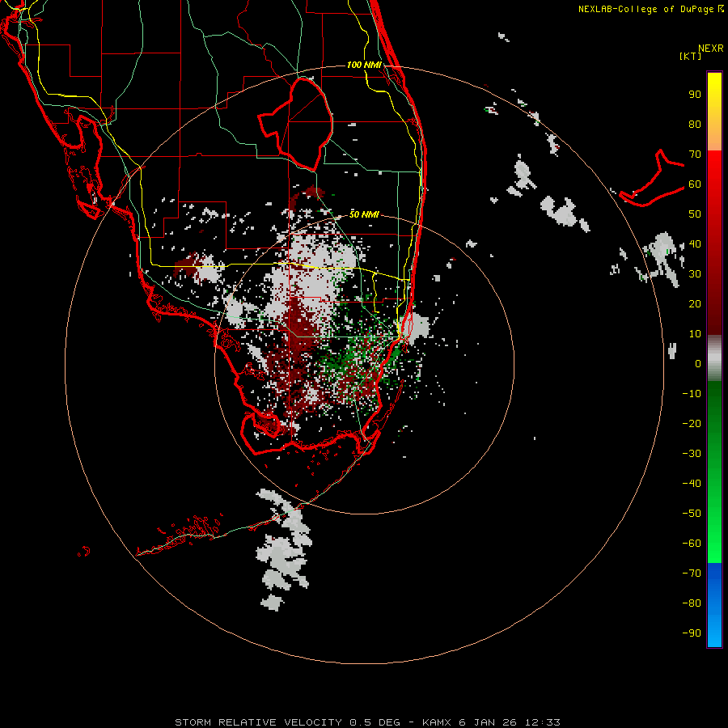Viewport: 728px width, 728px height.
Task: Click the 30 value on the velocity scale
Action: pos(695,274)
